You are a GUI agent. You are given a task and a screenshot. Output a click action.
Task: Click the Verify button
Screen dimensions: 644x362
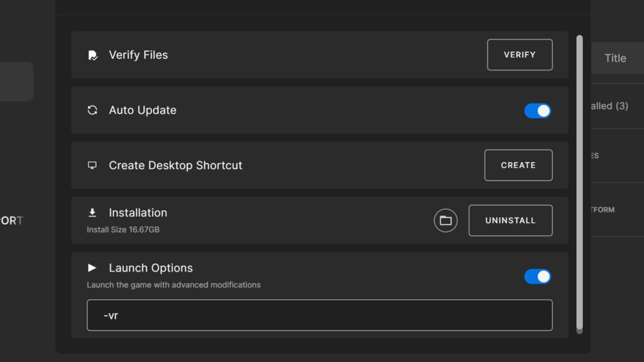point(519,55)
